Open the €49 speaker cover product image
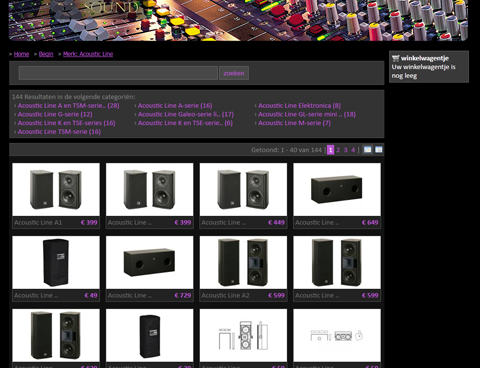Screen dimensions: 480x368 pyautogui.click(x=56, y=262)
